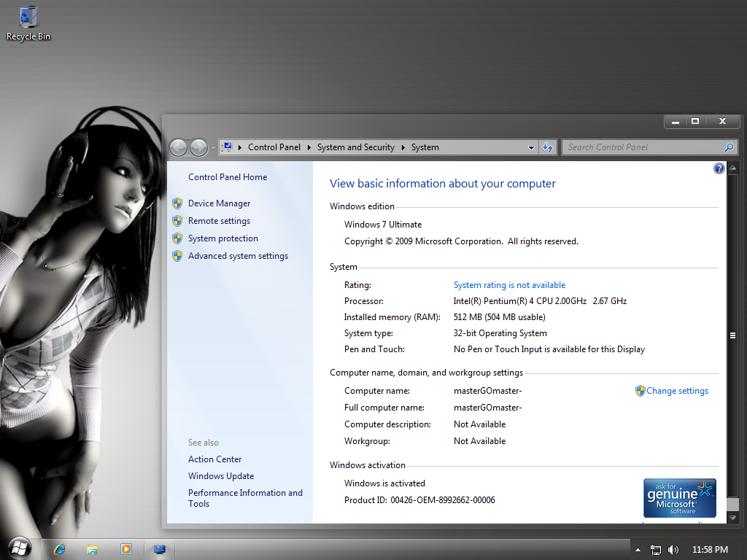
Task: Click the vertical scrollbar thumb
Action: tap(732, 335)
